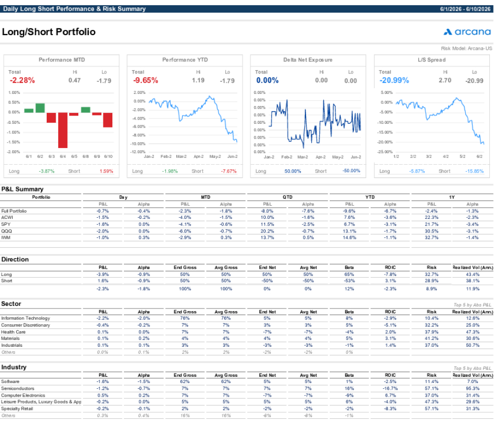Viewport: 504px width, 424px height.
Task: Click the 1Y column group header
Action: coord(451,197)
